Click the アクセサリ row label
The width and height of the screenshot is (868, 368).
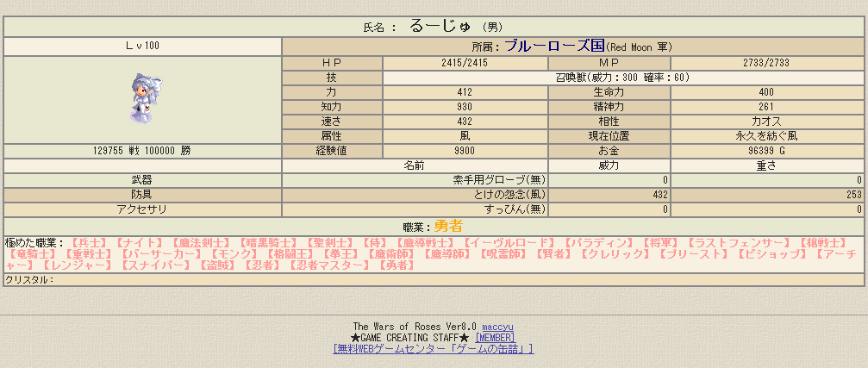click(x=143, y=209)
